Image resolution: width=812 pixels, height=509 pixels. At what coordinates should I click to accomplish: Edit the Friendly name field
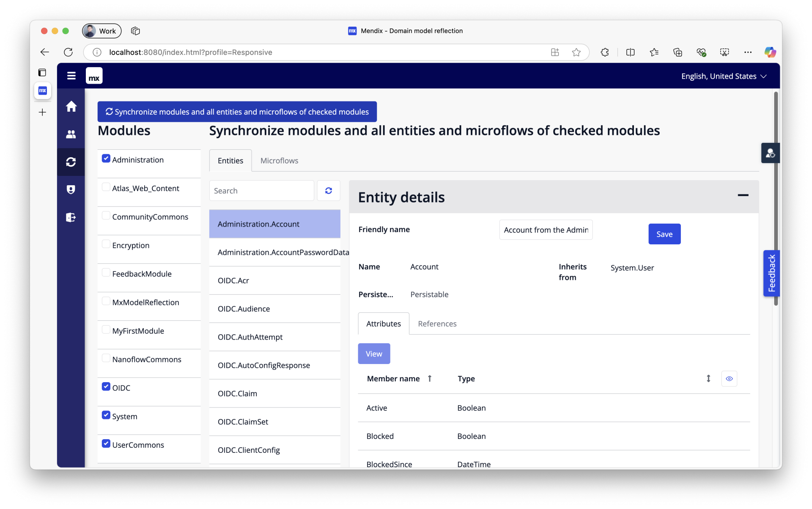click(546, 230)
